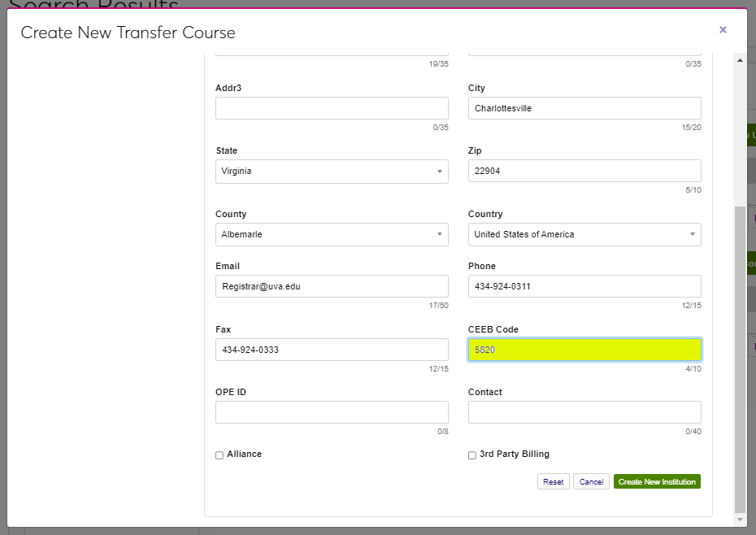756x535 pixels.
Task: Click the 3rd Party Billing label
Action: coord(515,454)
